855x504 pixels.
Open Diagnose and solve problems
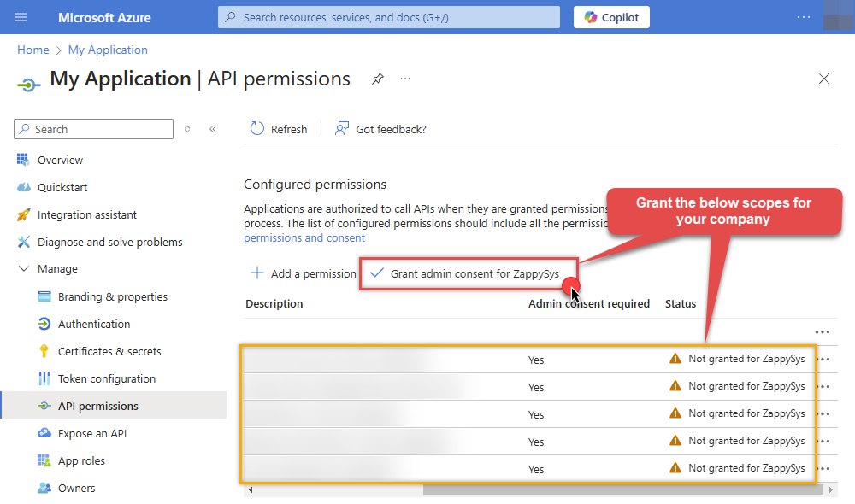(109, 242)
